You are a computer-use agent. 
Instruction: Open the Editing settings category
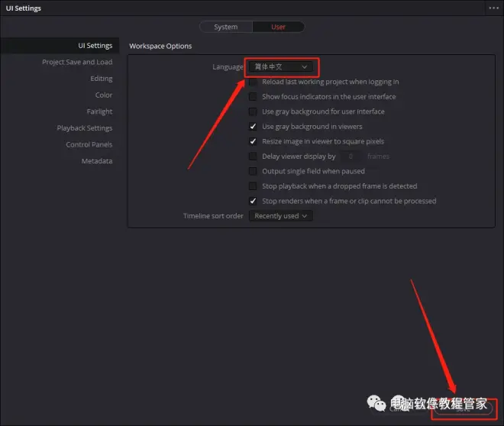coord(102,79)
